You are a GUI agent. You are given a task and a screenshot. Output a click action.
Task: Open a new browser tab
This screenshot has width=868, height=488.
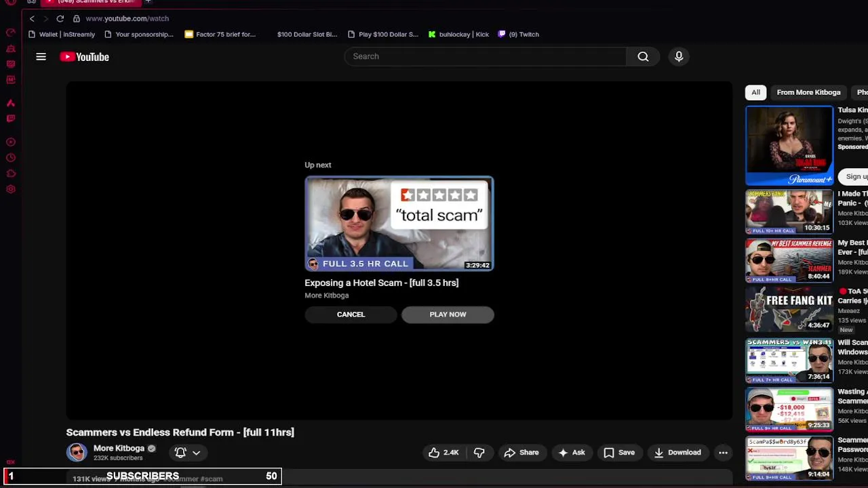pos(148,2)
